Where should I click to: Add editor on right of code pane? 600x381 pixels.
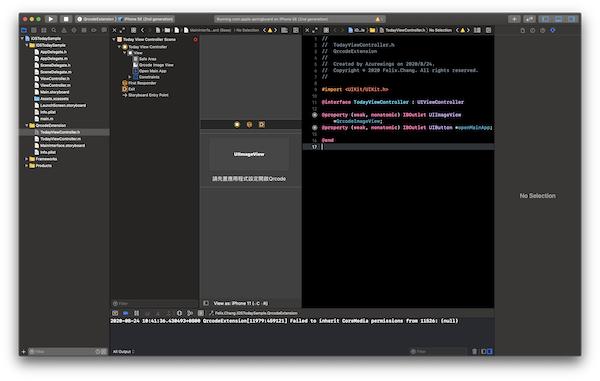pos(488,30)
